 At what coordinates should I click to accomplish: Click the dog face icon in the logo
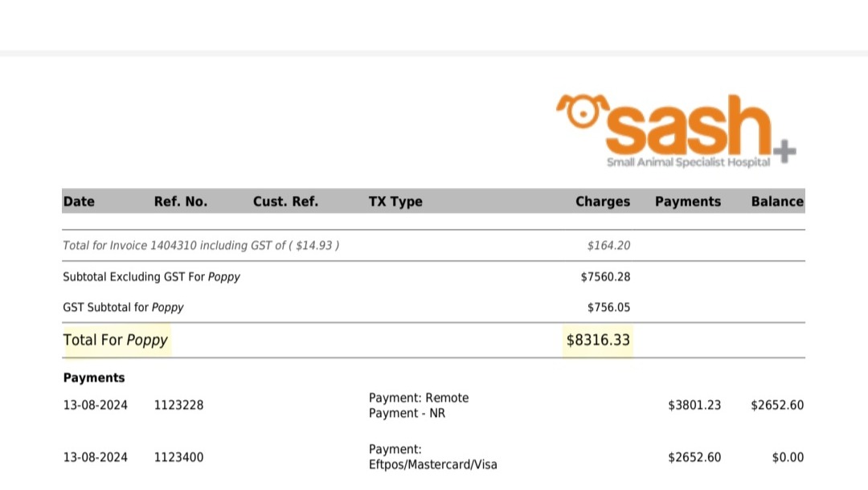pos(579,114)
